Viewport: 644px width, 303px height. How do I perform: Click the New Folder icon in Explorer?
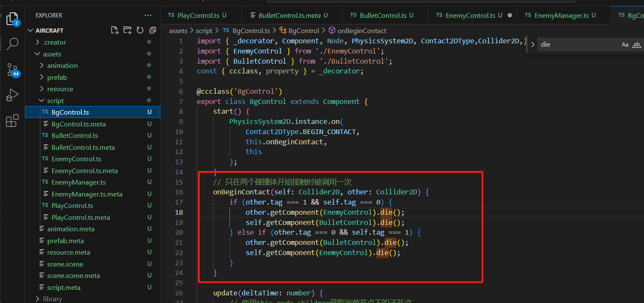coord(127,30)
